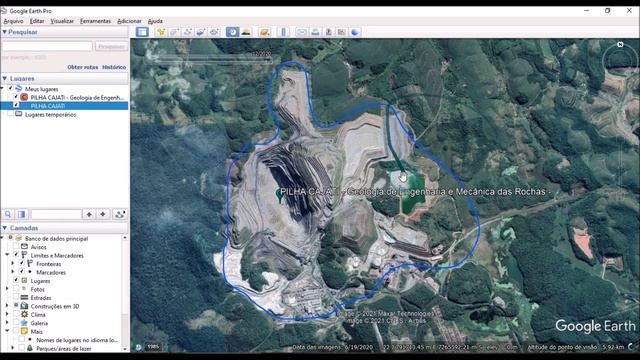
Task: Click the search text input field
Action: coord(47,46)
